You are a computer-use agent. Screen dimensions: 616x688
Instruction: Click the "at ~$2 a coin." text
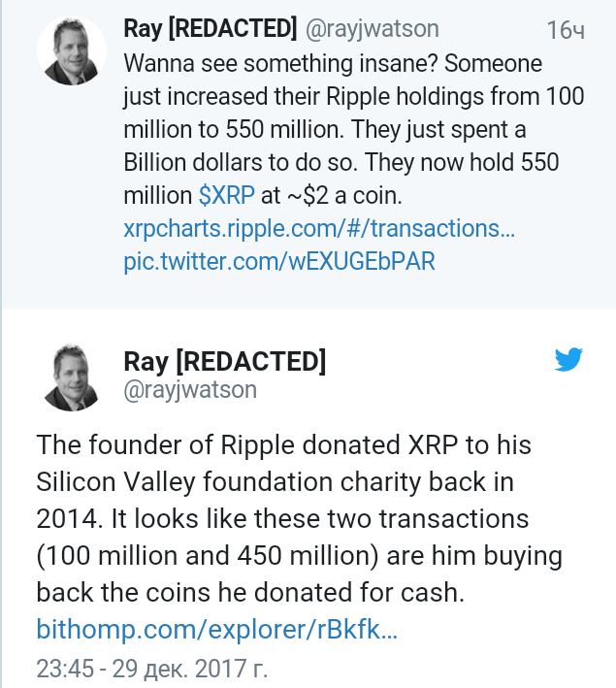click(x=331, y=195)
